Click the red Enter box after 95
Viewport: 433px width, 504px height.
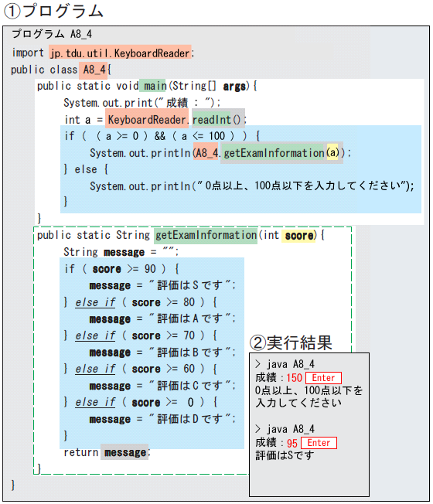click(319, 443)
